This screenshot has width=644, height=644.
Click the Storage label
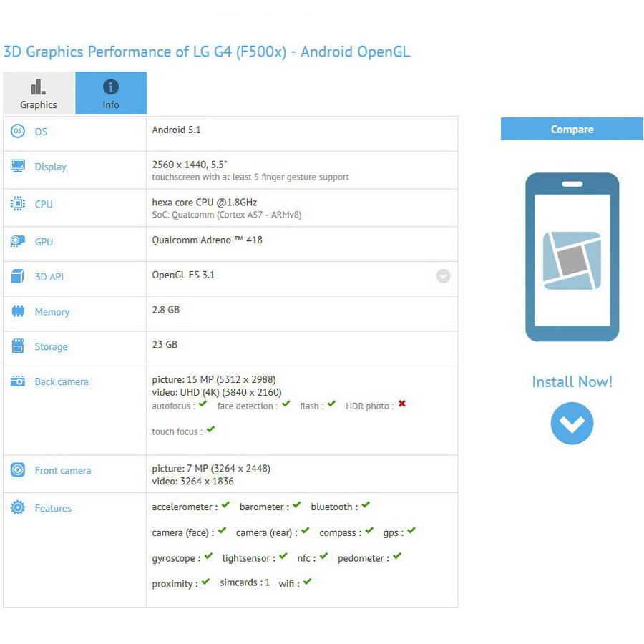tap(52, 347)
